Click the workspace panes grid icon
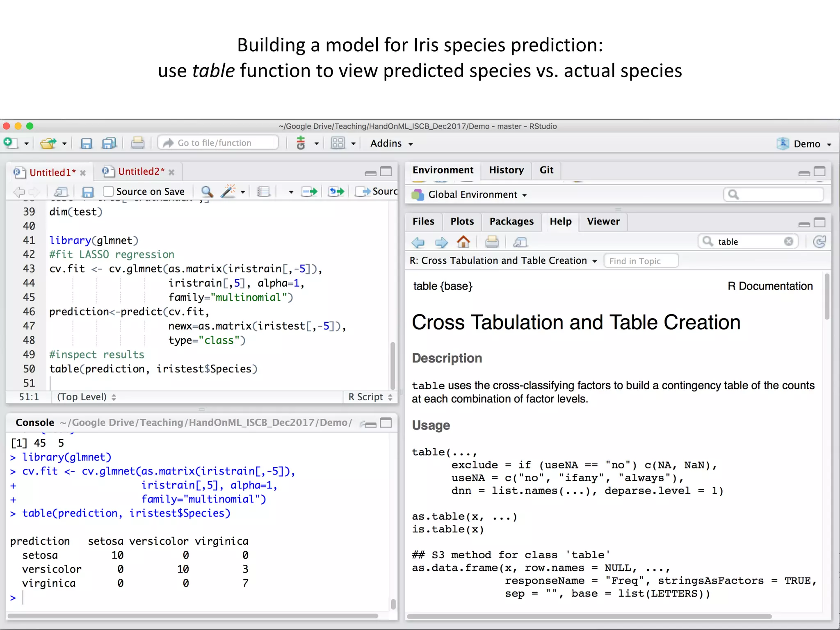This screenshot has height=630, width=840. [338, 143]
